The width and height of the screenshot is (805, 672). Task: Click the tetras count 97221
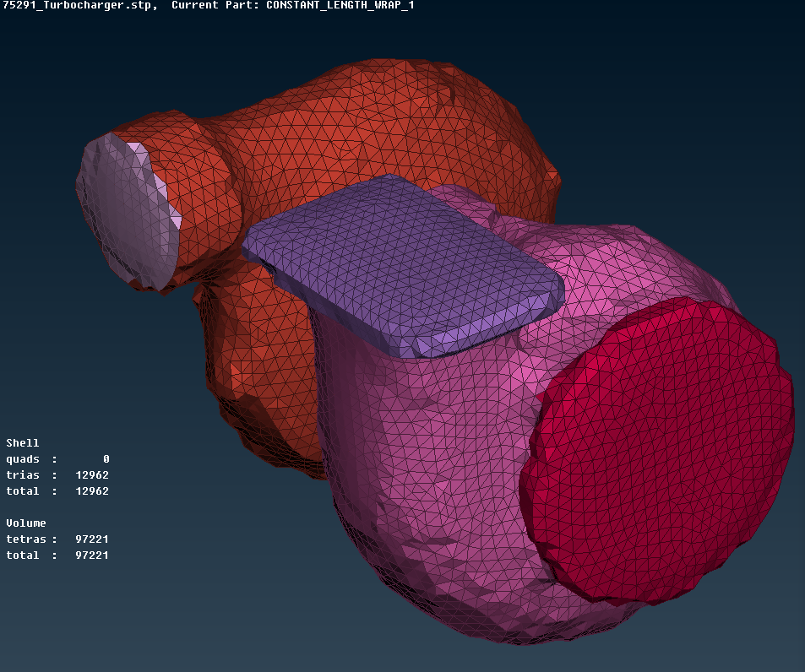pos(92,539)
